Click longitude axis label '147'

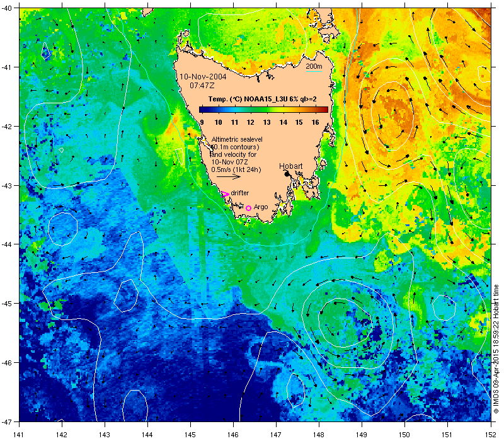[x=276, y=435]
